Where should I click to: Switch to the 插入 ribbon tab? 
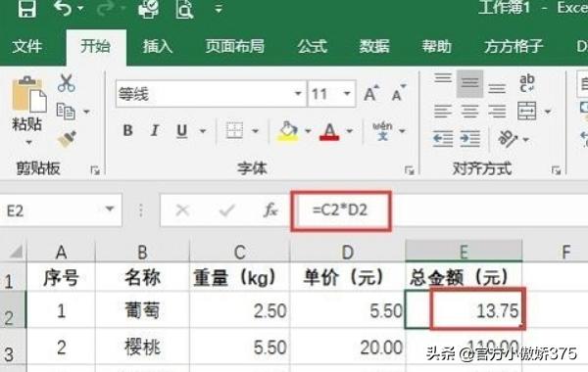click(158, 47)
